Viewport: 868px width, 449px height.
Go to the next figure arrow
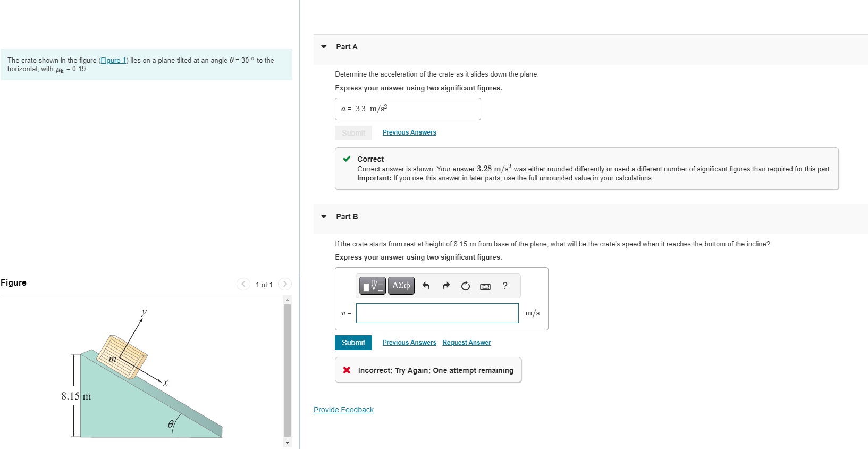point(285,284)
